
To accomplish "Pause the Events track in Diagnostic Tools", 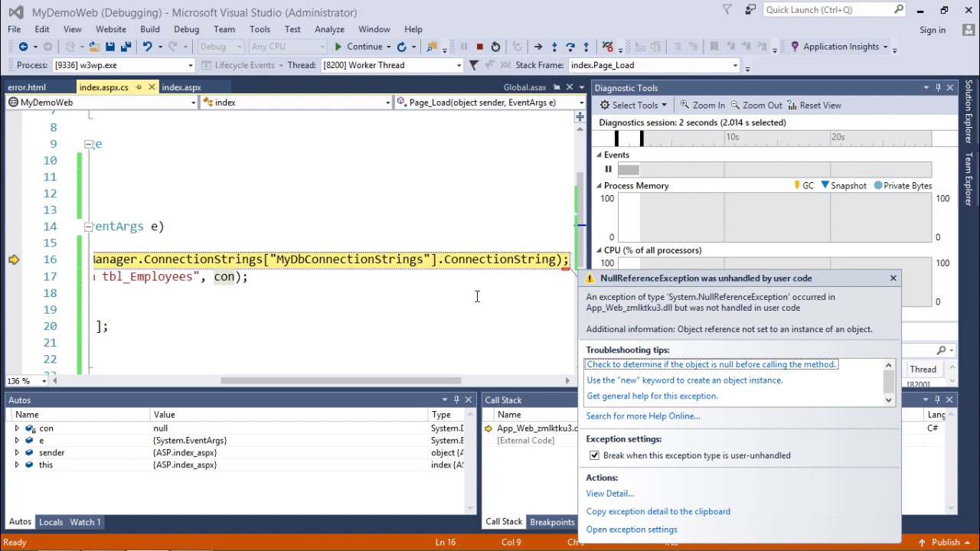I will pos(609,169).
